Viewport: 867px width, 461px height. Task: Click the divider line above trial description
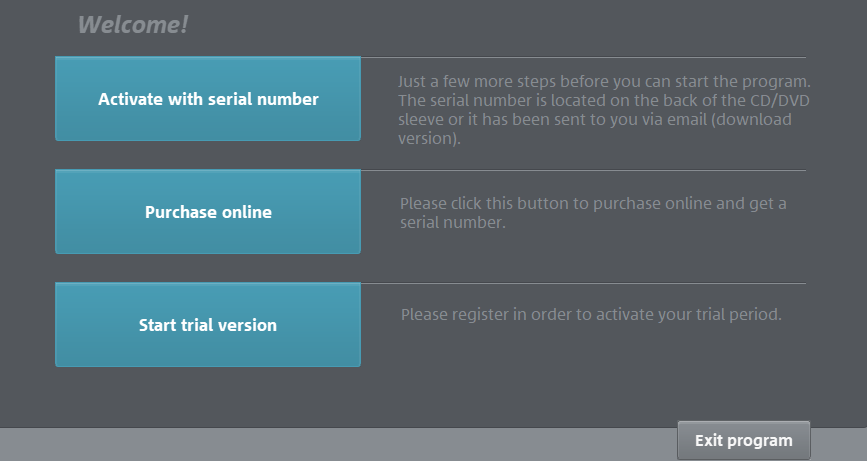pos(598,283)
